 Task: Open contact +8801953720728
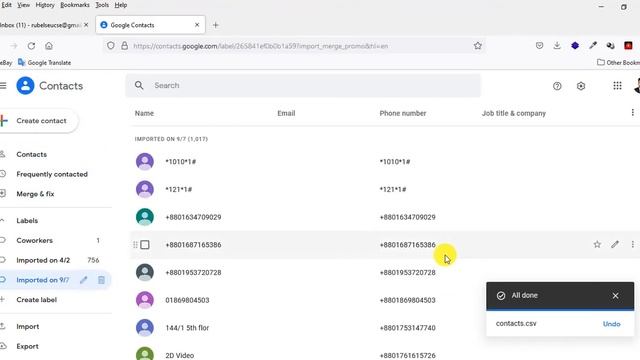coord(193,272)
